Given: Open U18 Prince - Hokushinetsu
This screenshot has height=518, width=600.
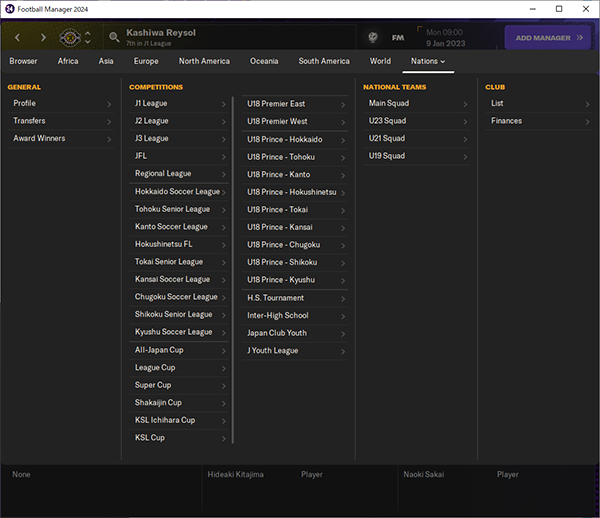Looking at the screenshot, I should [x=295, y=192].
